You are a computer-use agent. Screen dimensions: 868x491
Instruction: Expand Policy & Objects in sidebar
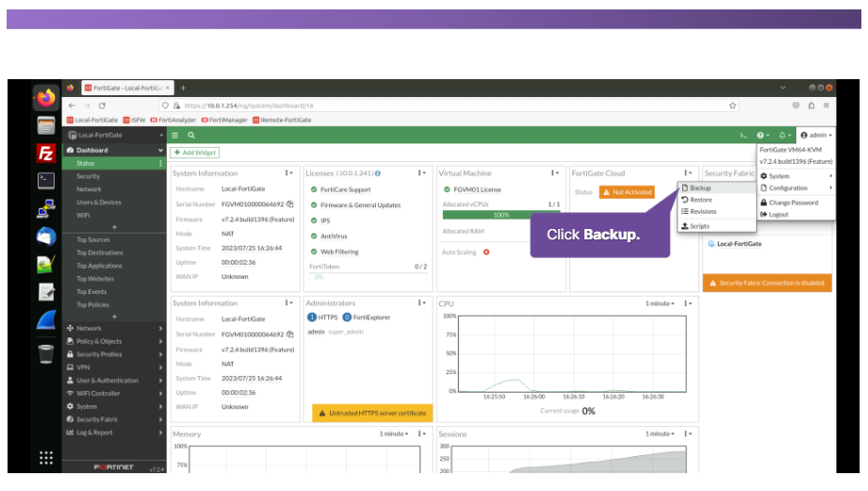tap(114, 341)
